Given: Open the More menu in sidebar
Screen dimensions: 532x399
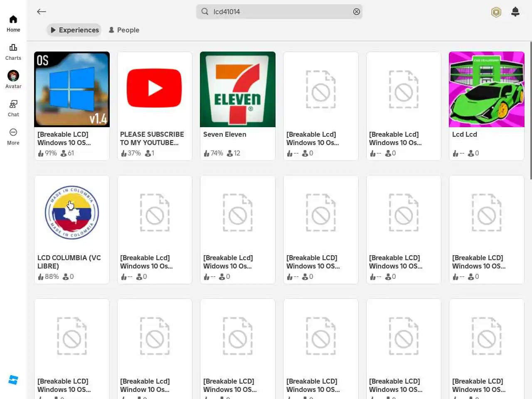Looking at the screenshot, I should [x=13, y=137].
